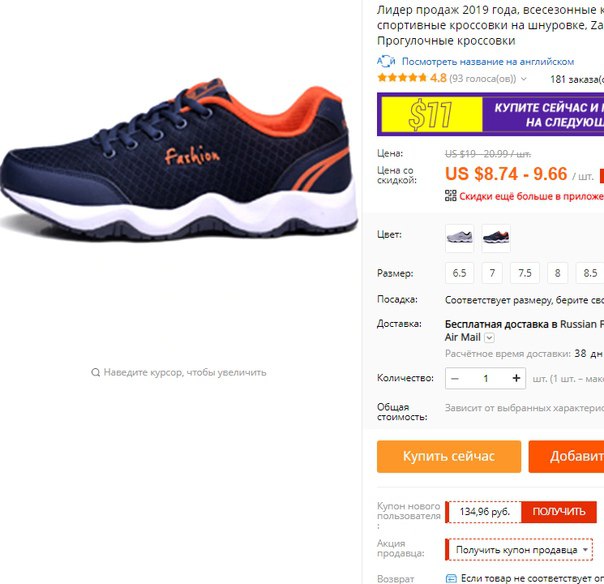Click the $11 promotional banner

pyautogui.click(x=490, y=114)
